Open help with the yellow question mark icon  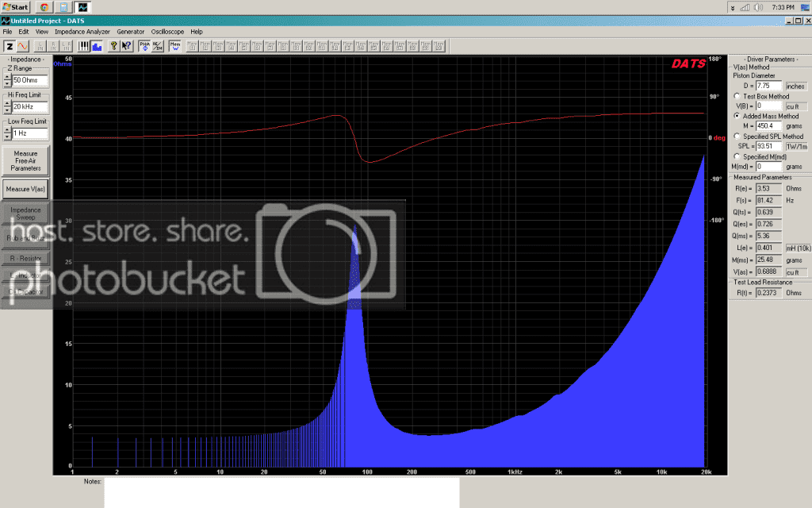coord(113,46)
